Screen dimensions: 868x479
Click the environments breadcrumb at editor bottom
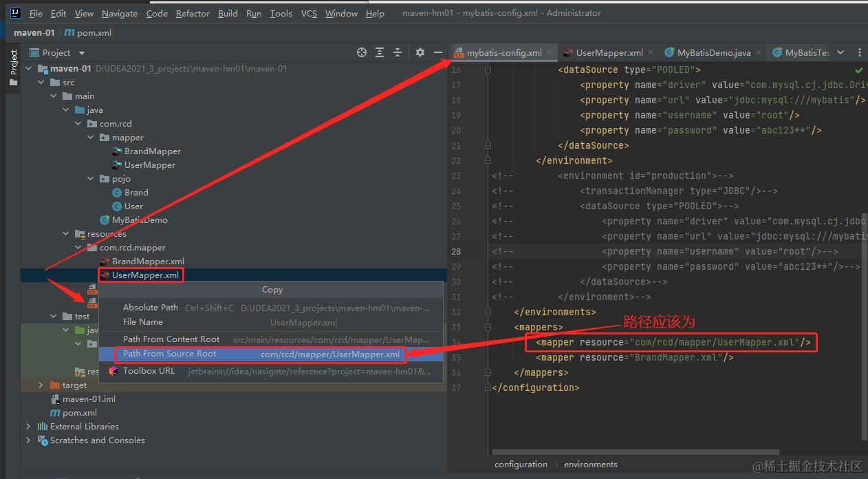coord(591,465)
